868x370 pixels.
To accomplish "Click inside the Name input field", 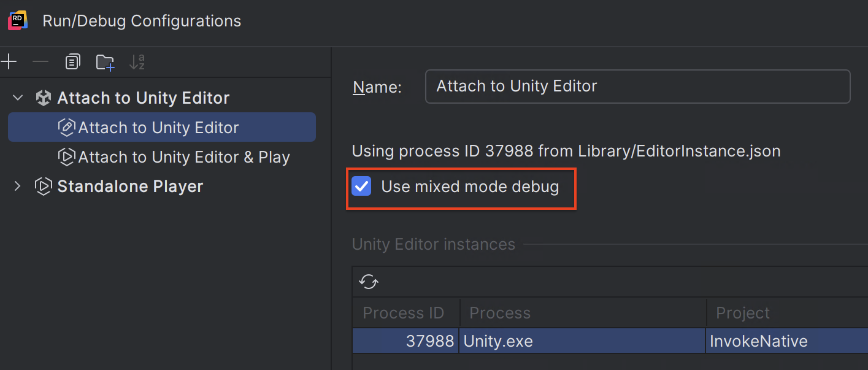I will pos(637,86).
